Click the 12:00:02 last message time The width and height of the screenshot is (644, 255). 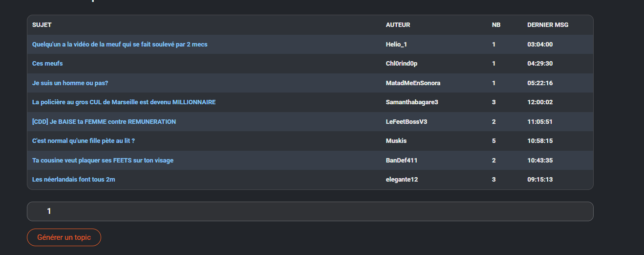(540, 102)
